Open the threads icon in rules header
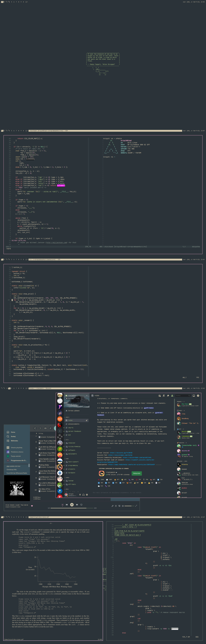Image resolution: width=206 pixels, height=644 pixels. (160, 396)
